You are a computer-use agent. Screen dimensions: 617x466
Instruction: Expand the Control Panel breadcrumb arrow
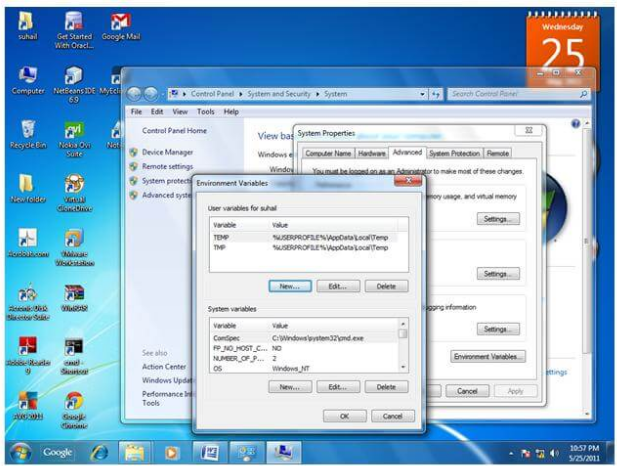coord(240,94)
